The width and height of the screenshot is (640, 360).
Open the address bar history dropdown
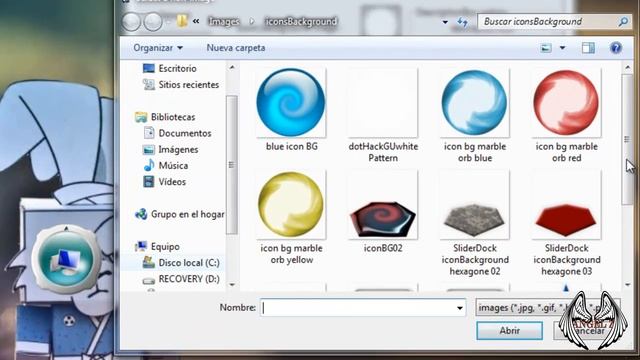445,22
